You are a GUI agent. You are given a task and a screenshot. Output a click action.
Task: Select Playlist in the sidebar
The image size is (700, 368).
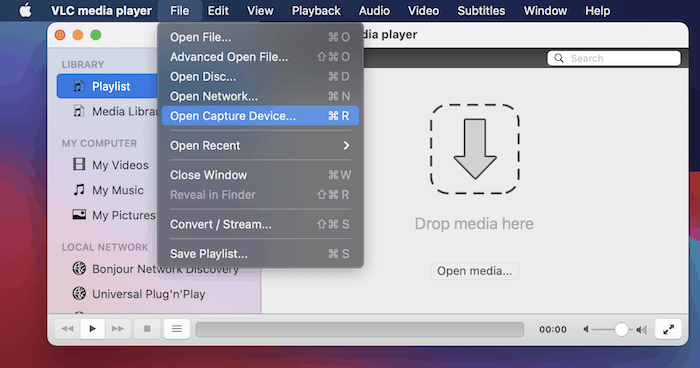click(x=107, y=86)
